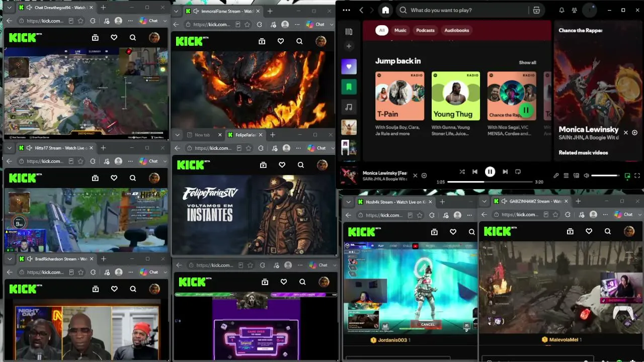This screenshot has height=362, width=644.
Task: Open Spotify notifications bell
Action: [561, 10]
